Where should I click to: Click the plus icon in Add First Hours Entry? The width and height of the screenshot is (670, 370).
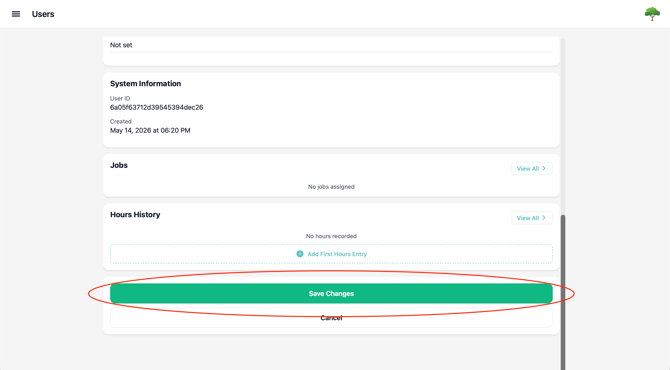point(300,254)
